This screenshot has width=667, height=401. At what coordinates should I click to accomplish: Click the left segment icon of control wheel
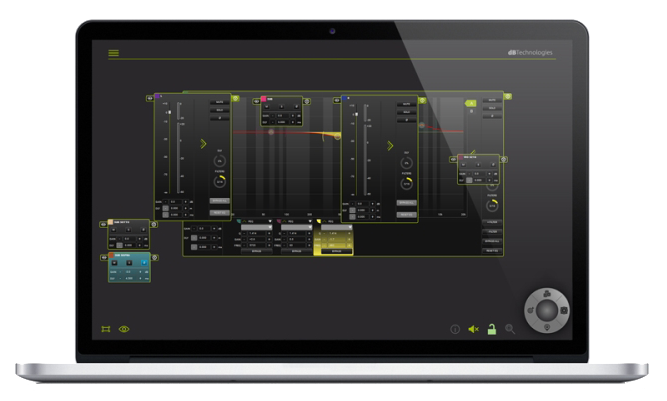530,310
